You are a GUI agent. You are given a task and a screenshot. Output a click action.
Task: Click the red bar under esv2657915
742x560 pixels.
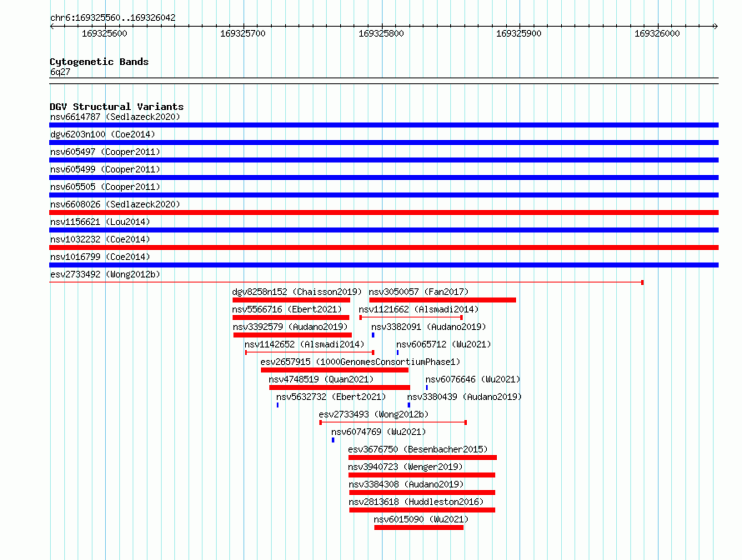[334, 370]
